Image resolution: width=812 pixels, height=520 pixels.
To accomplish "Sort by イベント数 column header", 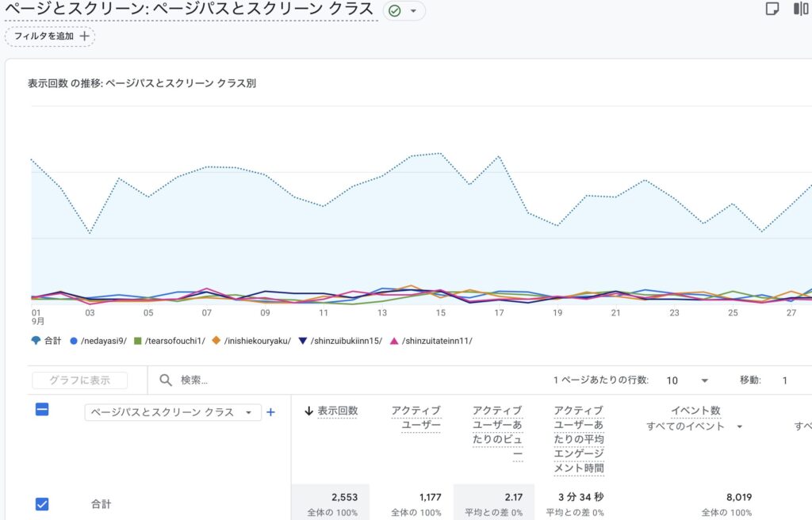I will [695, 411].
